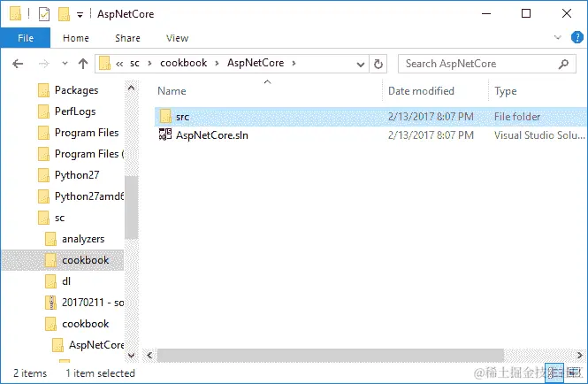The image size is (588, 384).
Task: Click the AspNetCore.sln solution icon
Action: tap(165, 134)
